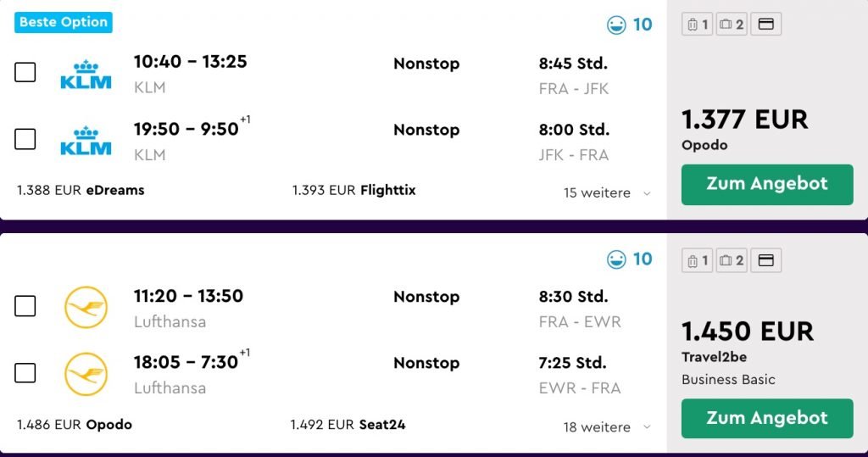Open the Travel2be offer for 1.450 EUR
The height and width of the screenshot is (457, 868).
767,418
